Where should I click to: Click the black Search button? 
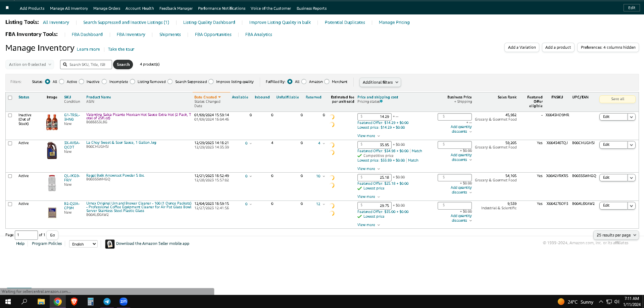(123, 64)
